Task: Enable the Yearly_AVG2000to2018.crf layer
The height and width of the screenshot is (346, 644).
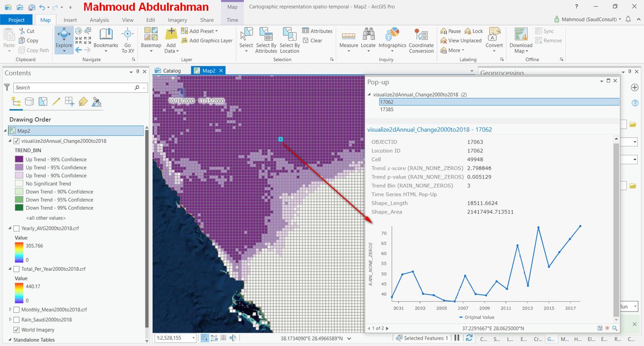Action: pos(16,228)
